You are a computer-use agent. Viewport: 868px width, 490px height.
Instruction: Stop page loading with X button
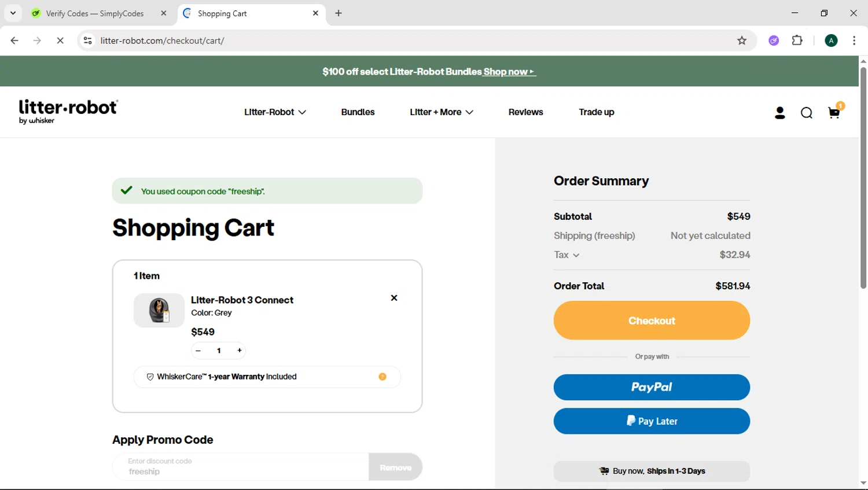(x=60, y=40)
